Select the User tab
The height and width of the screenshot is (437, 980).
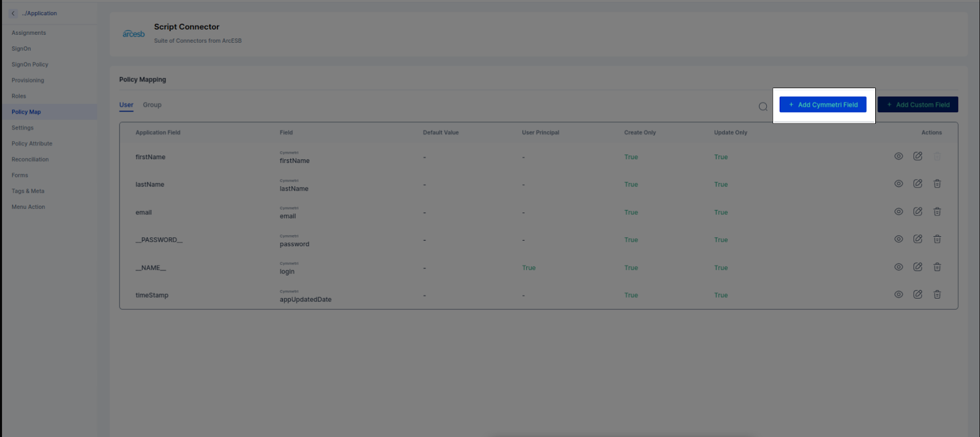pos(126,105)
